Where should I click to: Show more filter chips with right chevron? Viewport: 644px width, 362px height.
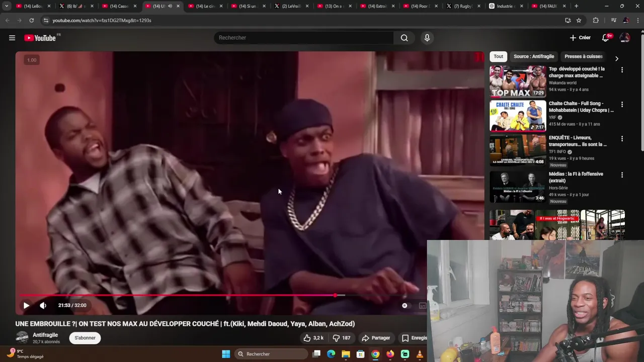coord(617,58)
